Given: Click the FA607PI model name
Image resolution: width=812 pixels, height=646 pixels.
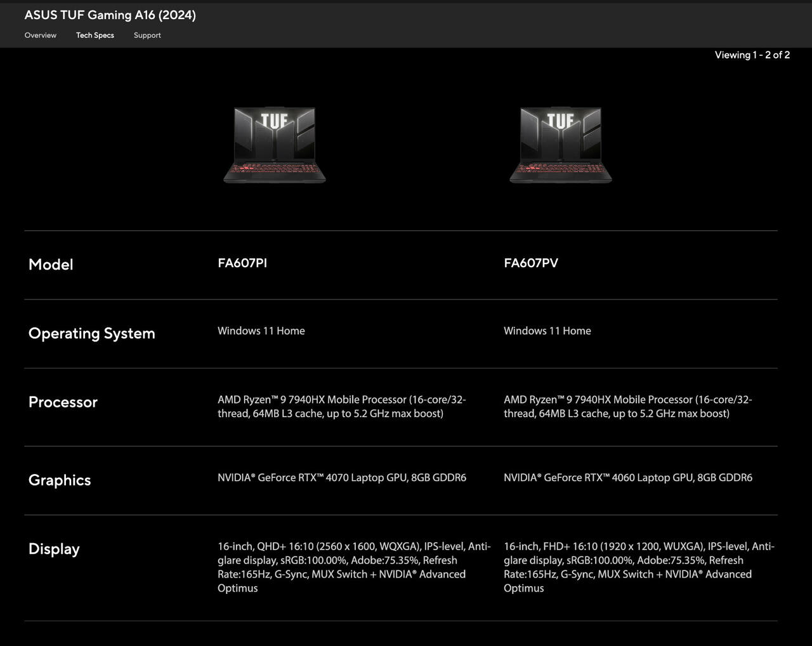Looking at the screenshot, I should (242, 263).
